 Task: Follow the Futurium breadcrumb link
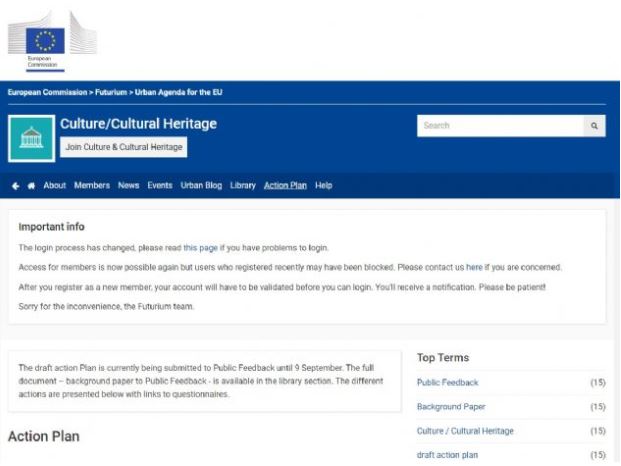[x=111, y=92]
